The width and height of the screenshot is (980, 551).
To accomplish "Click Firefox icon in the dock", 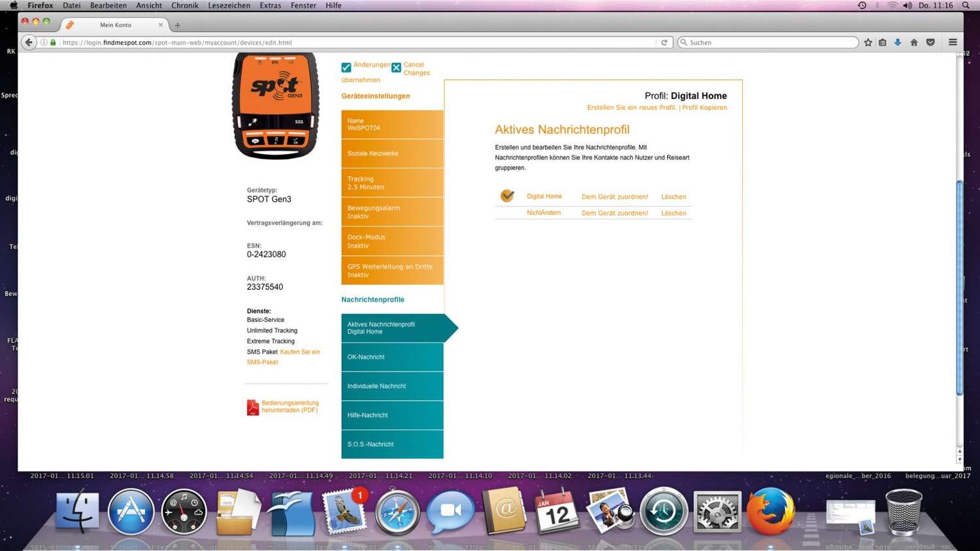I will click(x=771, y=511).
